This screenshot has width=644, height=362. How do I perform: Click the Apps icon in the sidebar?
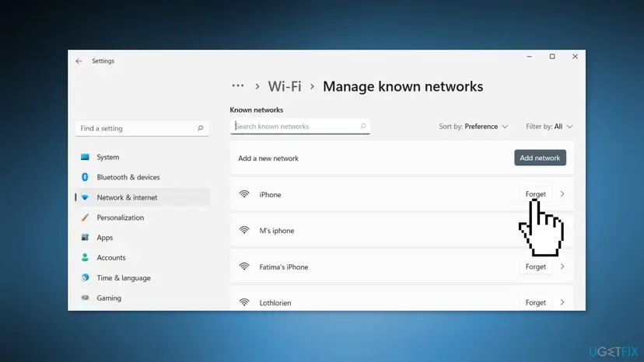click(x=85, y=237)
